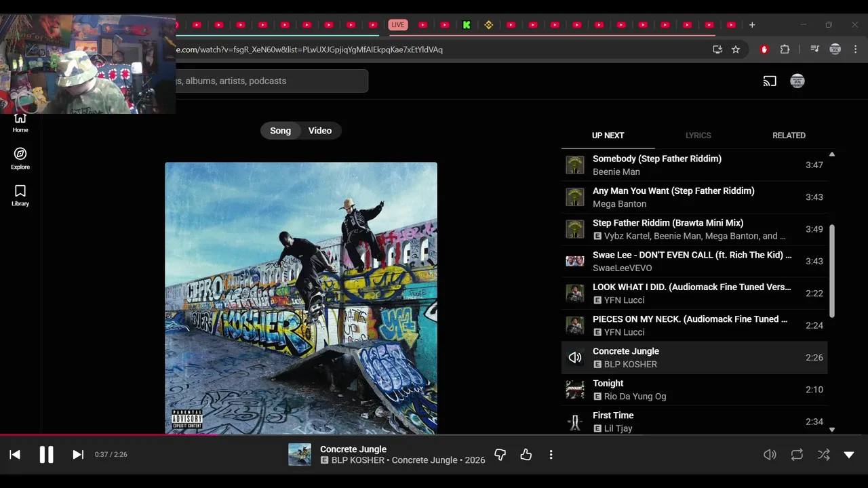The width and height of the screenshot is (868, 488).
Task: Open the YouTube Music account avatar
Action: coord(797,81)
